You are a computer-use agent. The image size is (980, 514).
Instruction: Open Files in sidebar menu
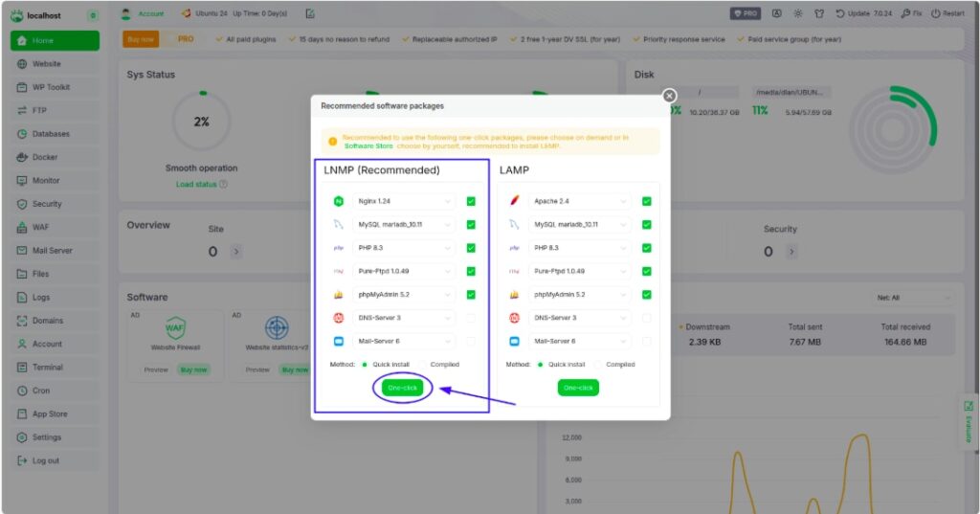[x=55, y=274]
